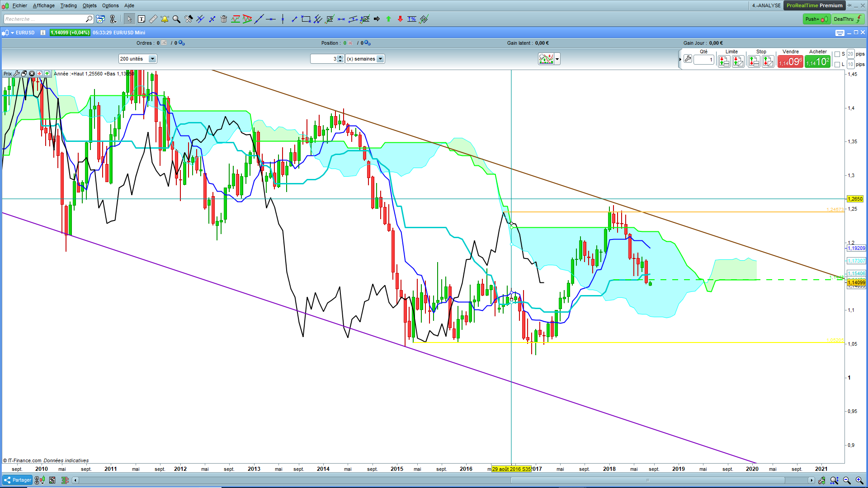
Task: Select the rectangle drawing tool
Action: [x=306, y=19]
